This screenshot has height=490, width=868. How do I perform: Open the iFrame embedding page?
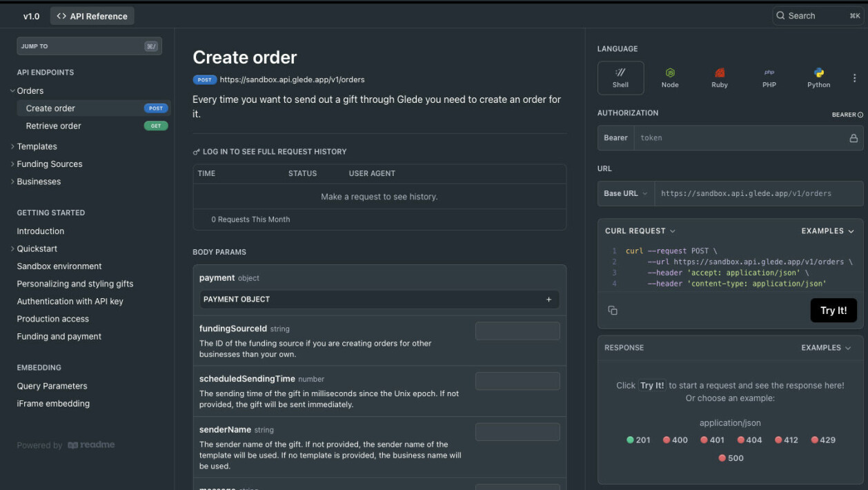pos(53,404)
